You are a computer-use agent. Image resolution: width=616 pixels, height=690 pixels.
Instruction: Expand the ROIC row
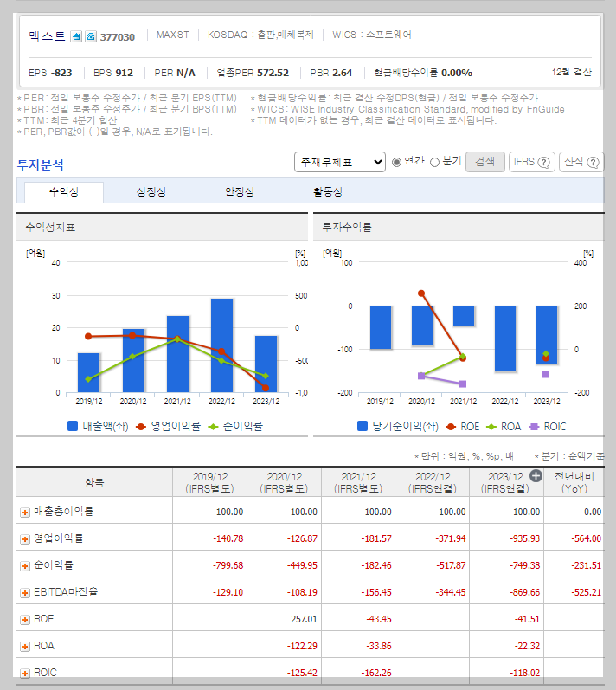(x=25, y=674)
